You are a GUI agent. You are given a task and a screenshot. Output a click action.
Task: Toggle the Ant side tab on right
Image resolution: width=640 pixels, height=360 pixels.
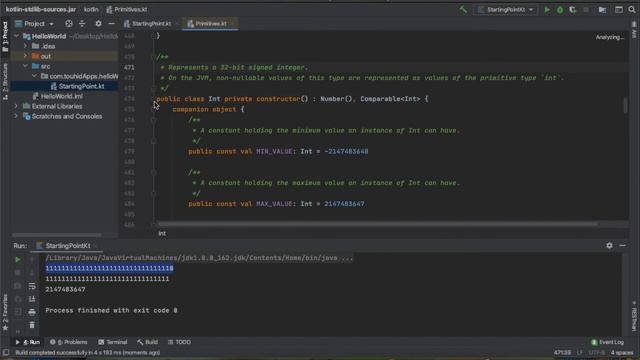click(x=634, y=31)
